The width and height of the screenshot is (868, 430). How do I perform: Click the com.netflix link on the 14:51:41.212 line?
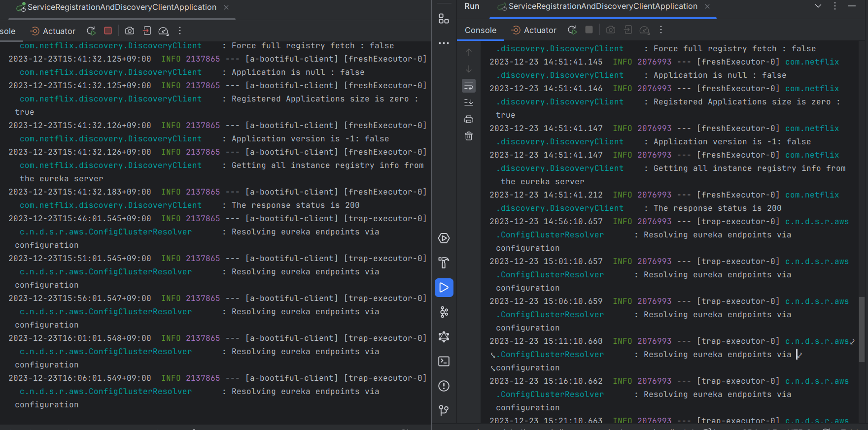click(x=812, y=195)
